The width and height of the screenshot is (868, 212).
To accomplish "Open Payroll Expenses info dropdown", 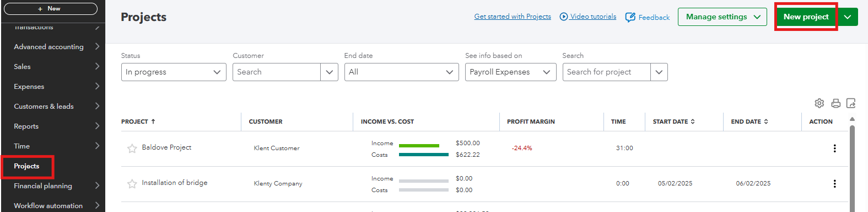I will [x=510, y=72].
